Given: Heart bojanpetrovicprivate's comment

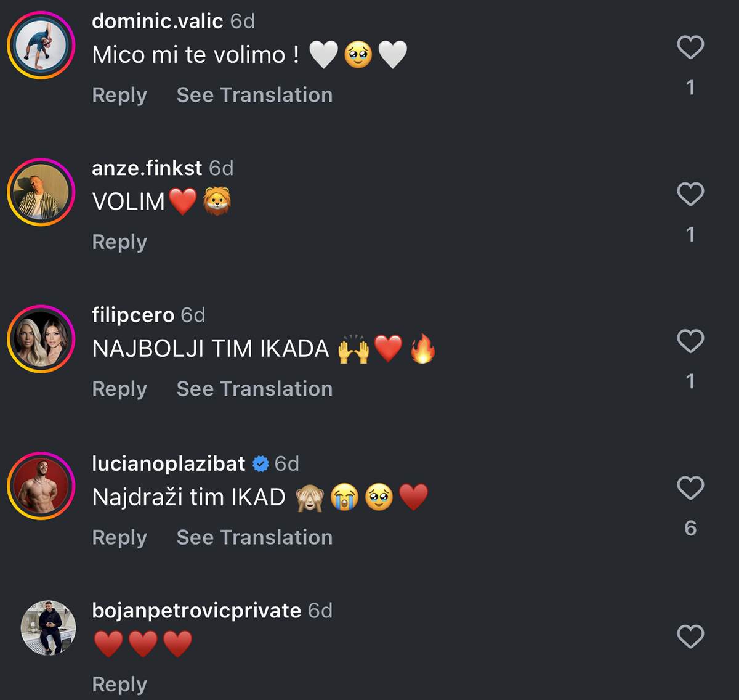Looking at the screenshot, I should [x=690, y=637].
